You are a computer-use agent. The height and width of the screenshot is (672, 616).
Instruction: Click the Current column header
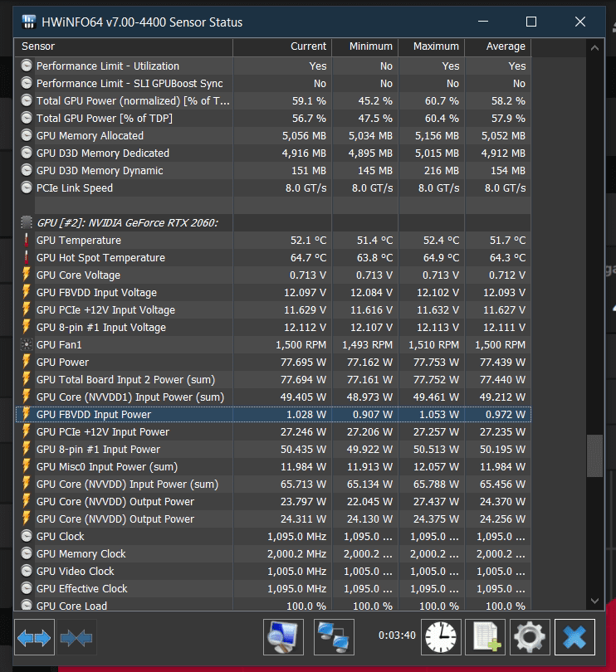point(282,46)
